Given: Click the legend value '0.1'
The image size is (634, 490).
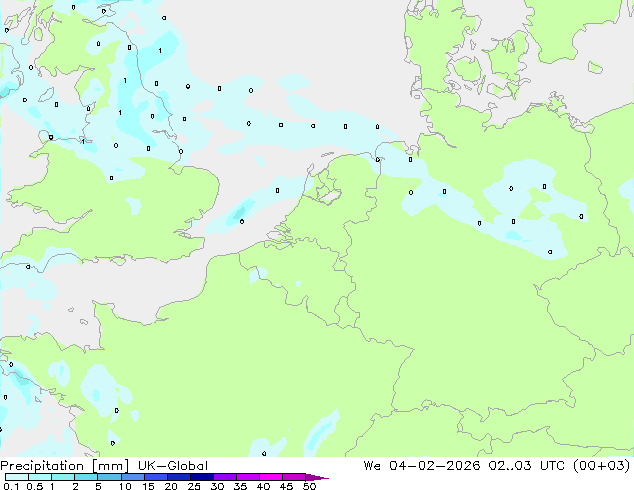Looking at the screenshot, I should tap(11, 486).
